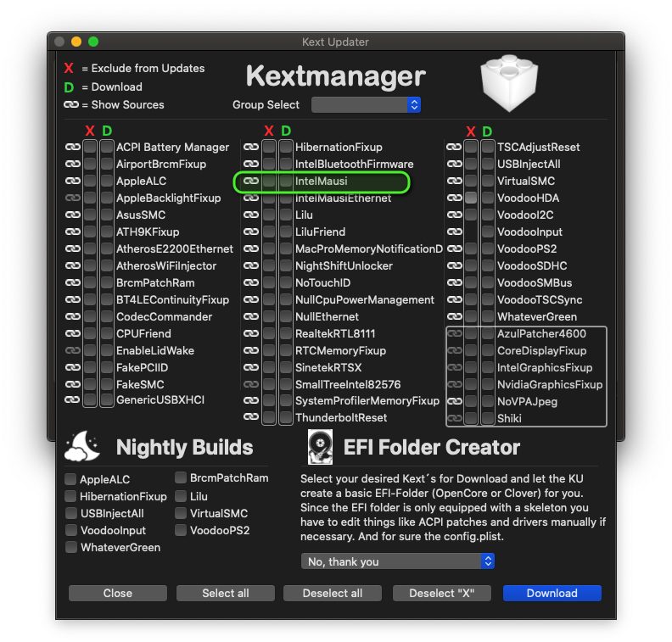Click the link icon beside Lilu kext
Screen dimensions: 672x642
pyautogui.click(x=251, y=215)
